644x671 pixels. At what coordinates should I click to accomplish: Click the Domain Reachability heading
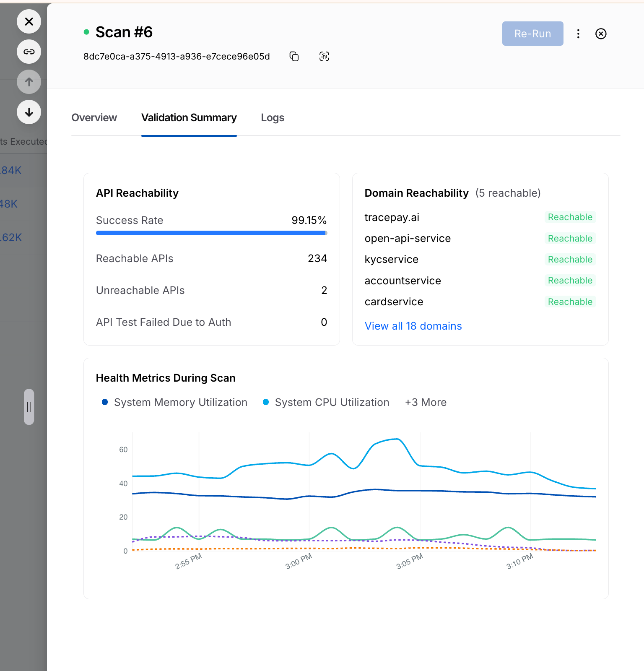coord(416,193)
